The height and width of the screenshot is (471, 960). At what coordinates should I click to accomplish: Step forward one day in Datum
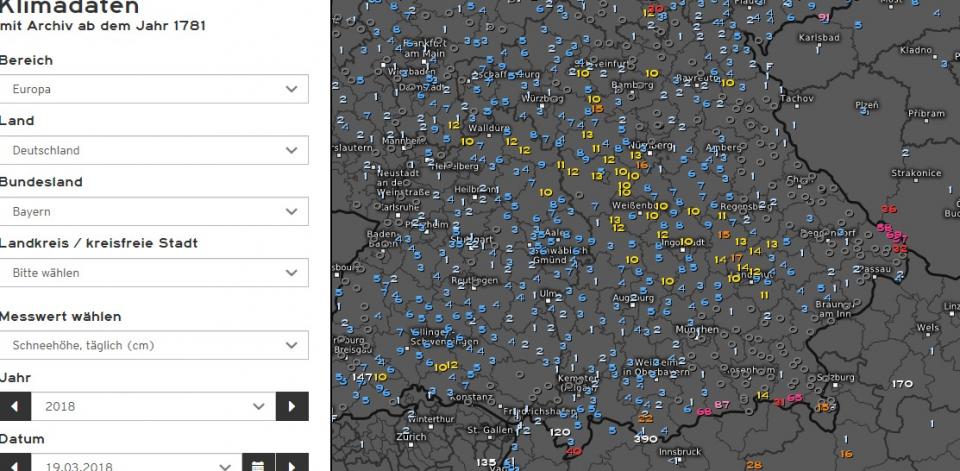292,464
